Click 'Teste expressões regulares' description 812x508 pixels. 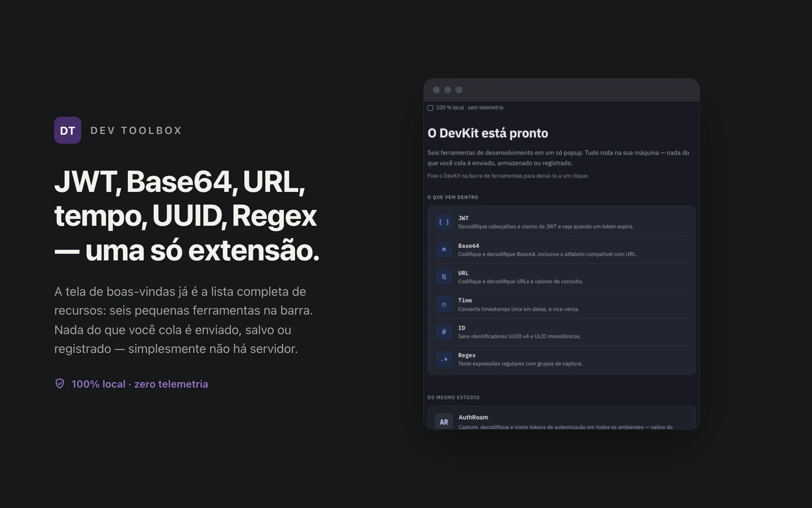(520, 364)
